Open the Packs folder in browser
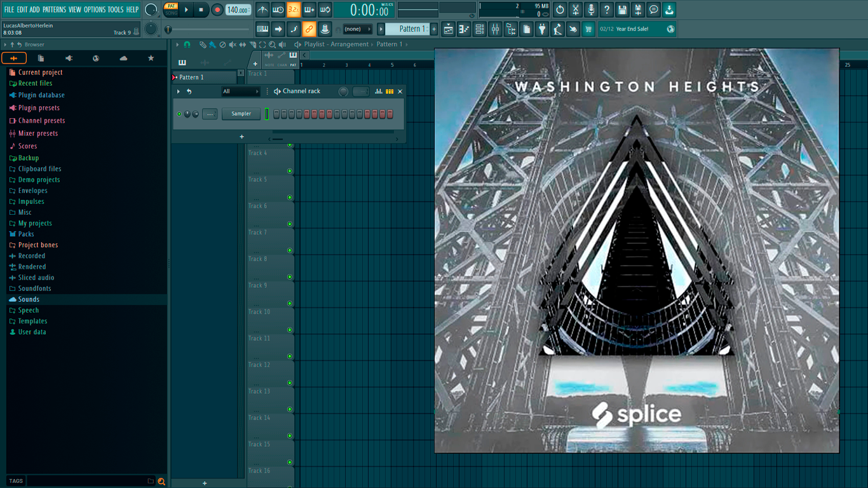The width and height of the screenshot is (868, 488). coord(25,234)
